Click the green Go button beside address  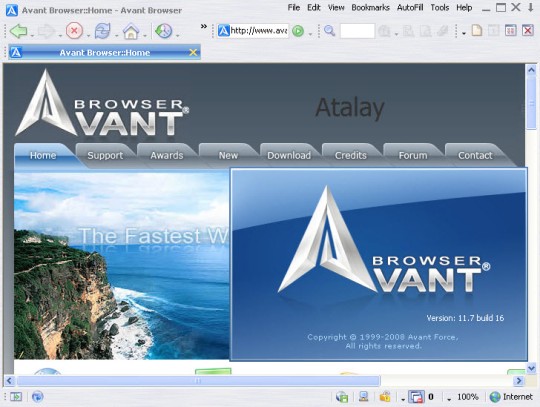pos(298,31)
